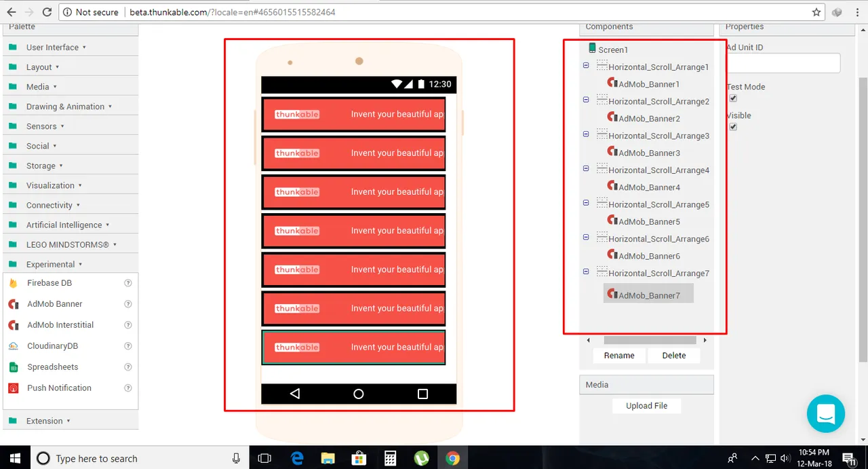This screenshot has width=868, height=469.
Task: Open File Explorer from taskbar
Action: pos(328,458)
